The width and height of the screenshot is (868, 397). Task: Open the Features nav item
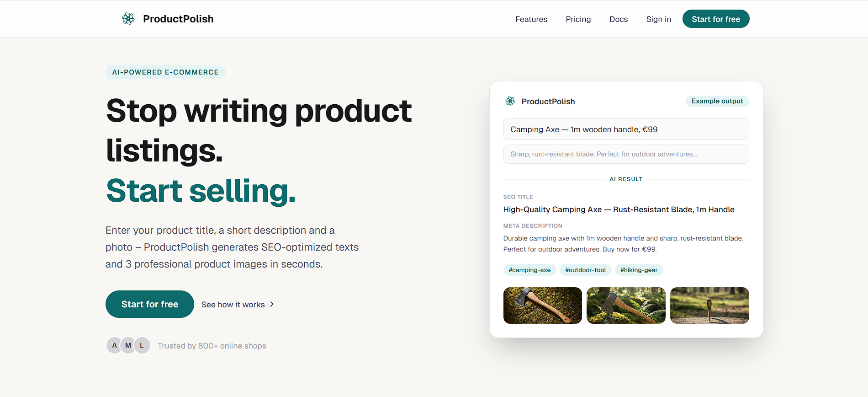point(531,19)
